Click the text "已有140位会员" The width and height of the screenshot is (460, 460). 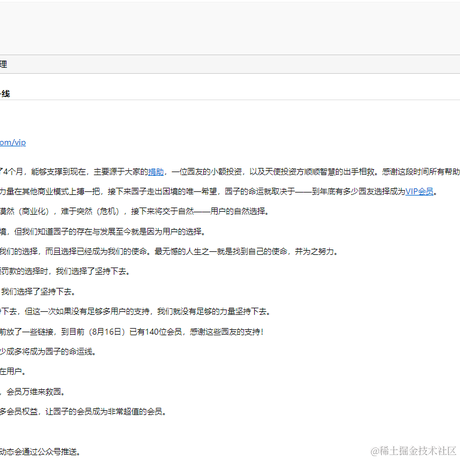click(156, 332)
